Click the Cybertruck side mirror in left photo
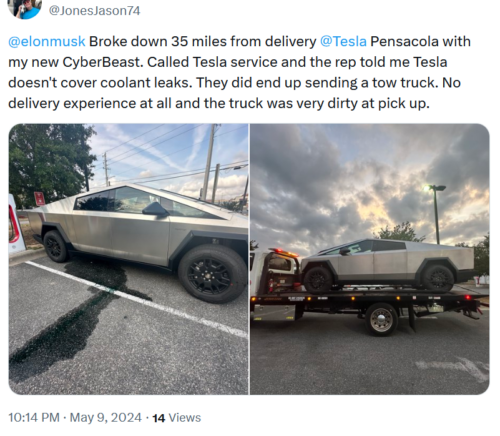The image size is (500, 436). coord(155,209)
